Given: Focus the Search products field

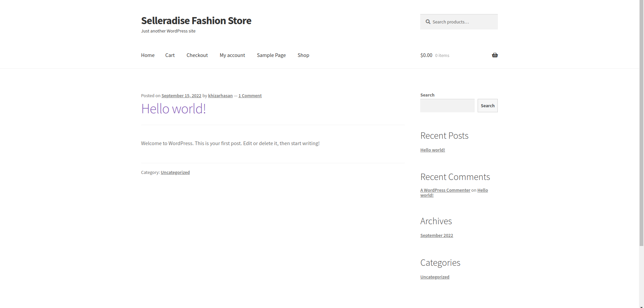Looking at the screenshot, I should [x=459, y=22].
